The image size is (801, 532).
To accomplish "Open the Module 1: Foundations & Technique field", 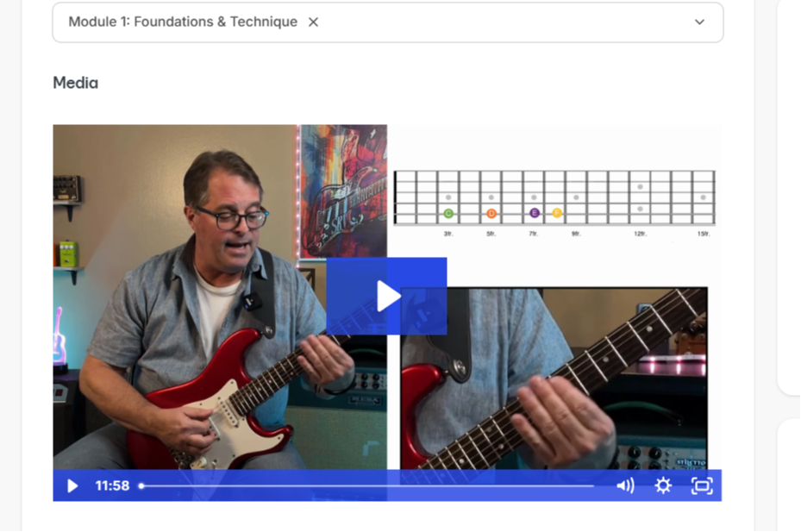I will tap(388, 22).
